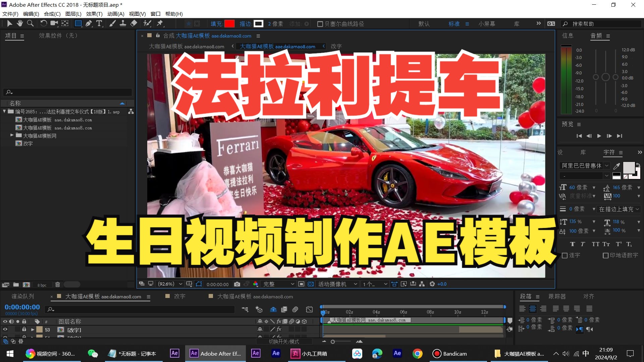Select the Zoom magnifier tool
The height and width of the screenshot is (362, 644).
click(x=30, y=23)
